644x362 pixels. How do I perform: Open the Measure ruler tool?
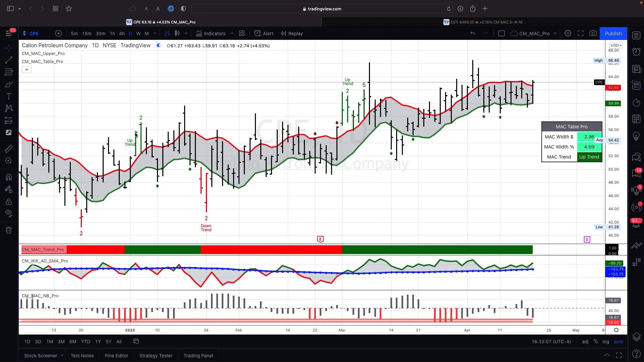[x=9, y=148]
